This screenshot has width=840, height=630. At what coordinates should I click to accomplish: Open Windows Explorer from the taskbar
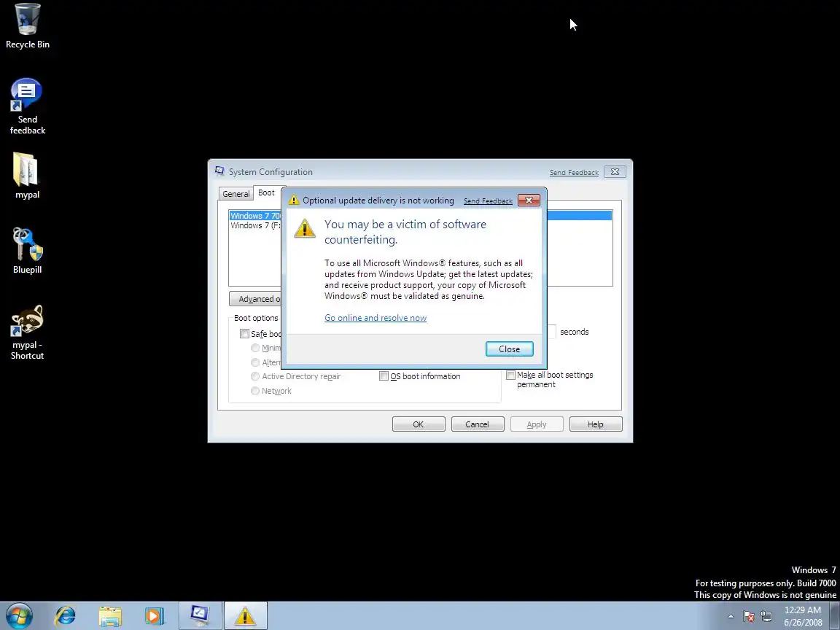click(x=110, y=616)
